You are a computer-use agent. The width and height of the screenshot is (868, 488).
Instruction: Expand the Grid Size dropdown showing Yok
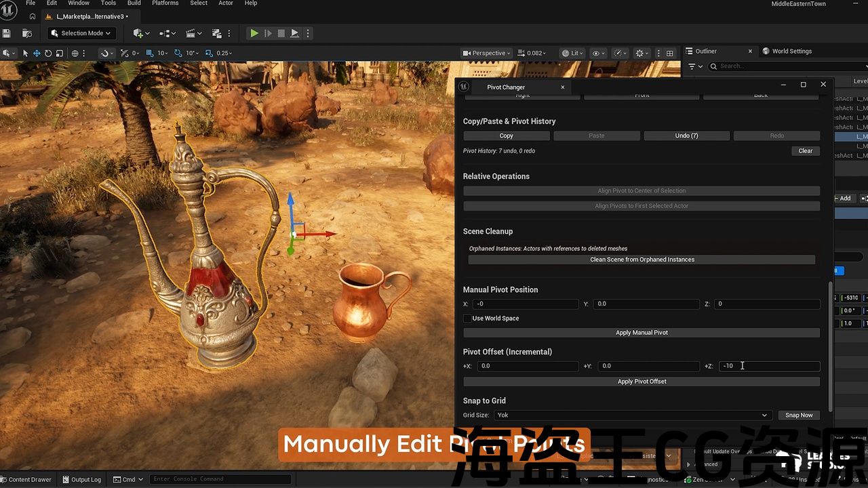click(632, 415)
